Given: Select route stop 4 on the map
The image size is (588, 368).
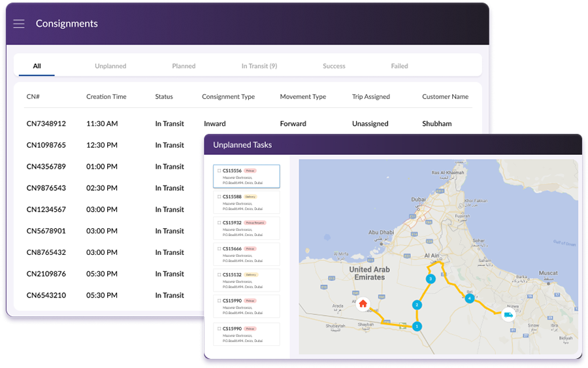Looking at the screenshot, I should [469, 299].
